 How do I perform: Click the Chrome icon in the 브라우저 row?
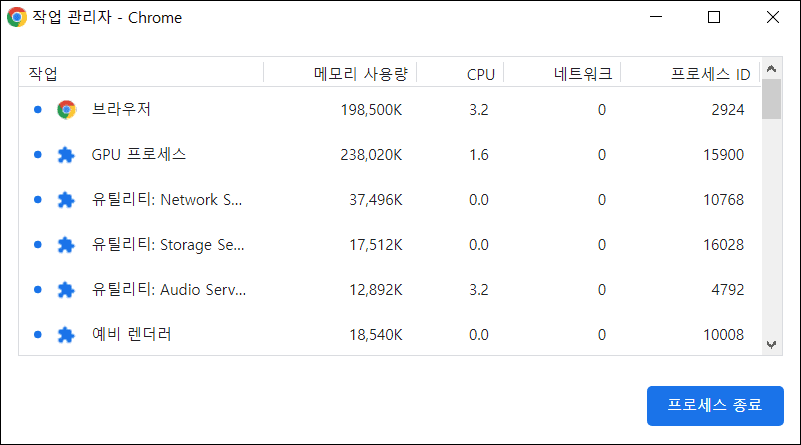[66, 109]
